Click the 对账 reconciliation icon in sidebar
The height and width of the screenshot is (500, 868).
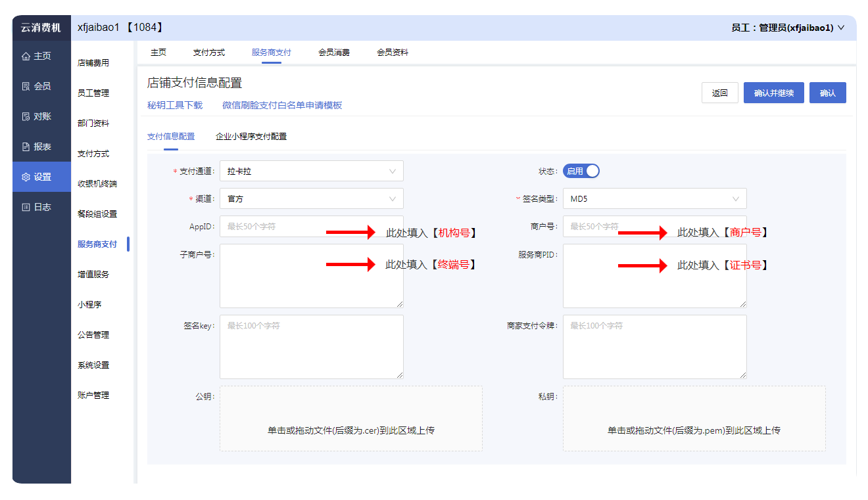click(26, 117)
